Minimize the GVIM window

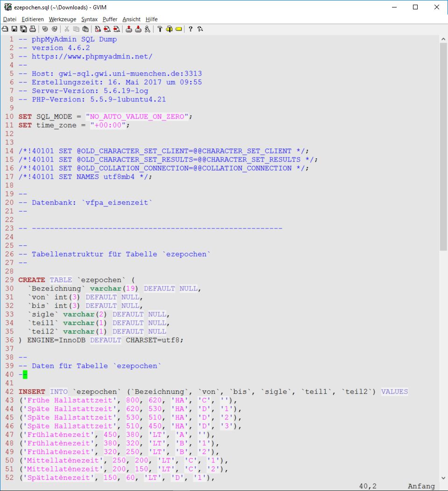click(394, 7)
